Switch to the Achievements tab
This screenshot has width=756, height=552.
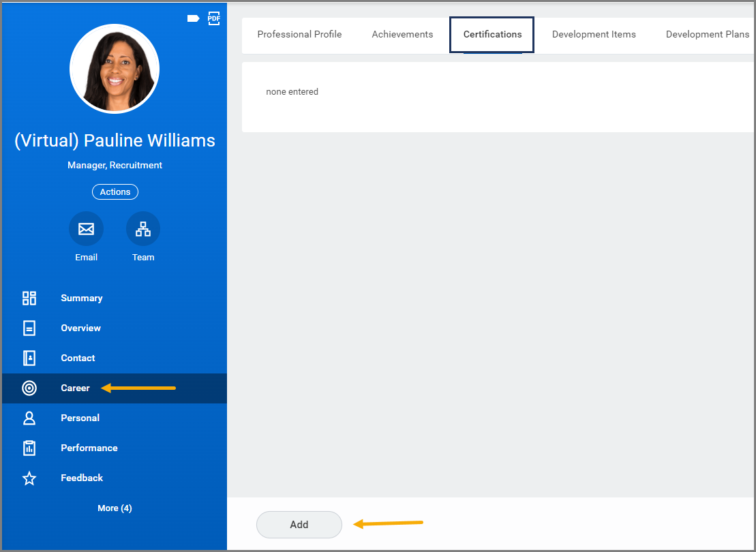pos(403,34)
